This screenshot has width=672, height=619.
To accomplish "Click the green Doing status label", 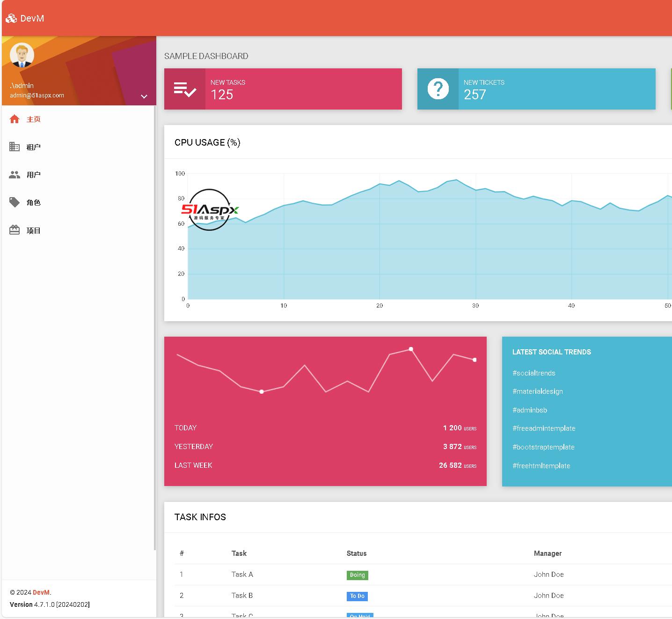I will (358, 575).
